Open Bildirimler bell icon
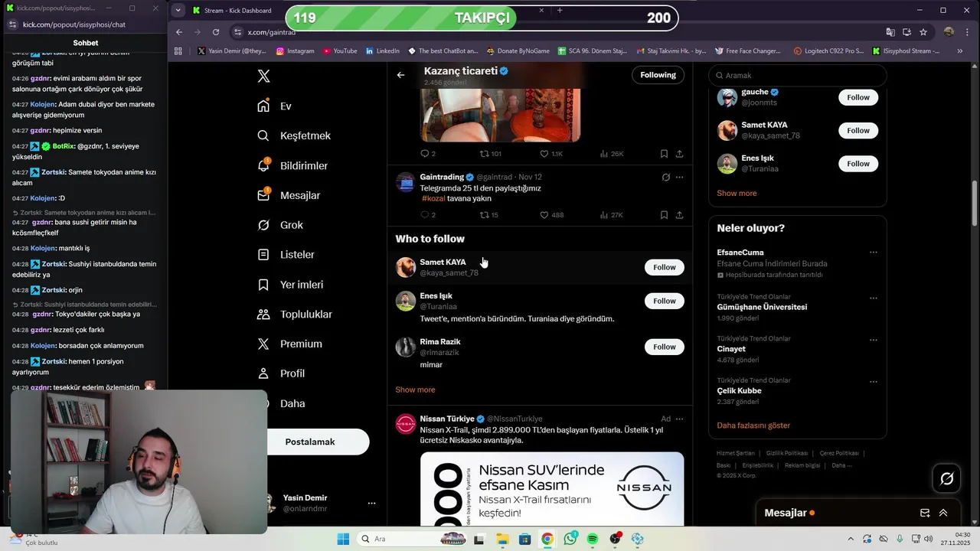The image size is (980, 551). point(263,165)
